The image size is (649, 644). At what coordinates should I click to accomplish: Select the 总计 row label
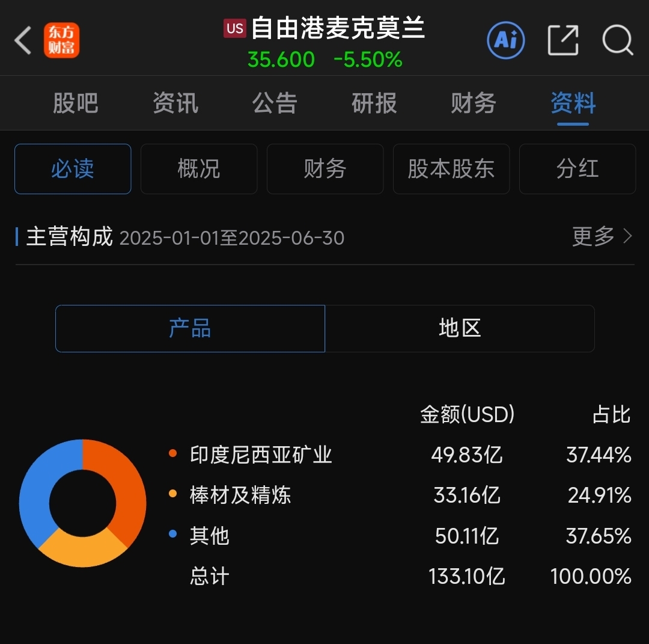tap(210, 576)
